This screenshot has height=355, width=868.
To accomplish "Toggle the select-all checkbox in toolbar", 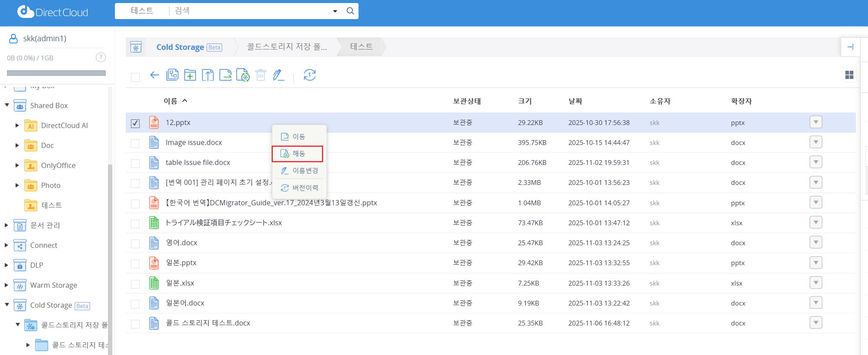I will 135,77.
